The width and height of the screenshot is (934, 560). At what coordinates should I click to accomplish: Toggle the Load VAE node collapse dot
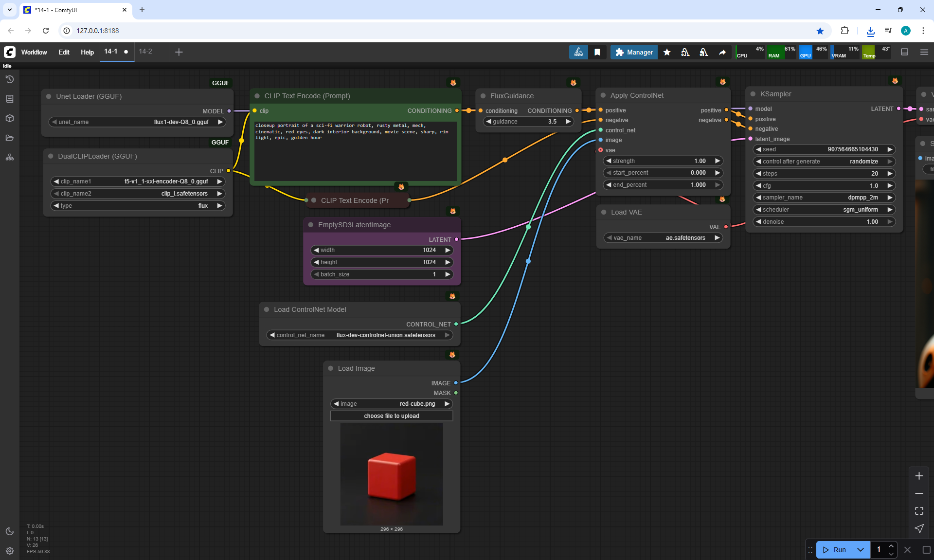coord(604,212)
